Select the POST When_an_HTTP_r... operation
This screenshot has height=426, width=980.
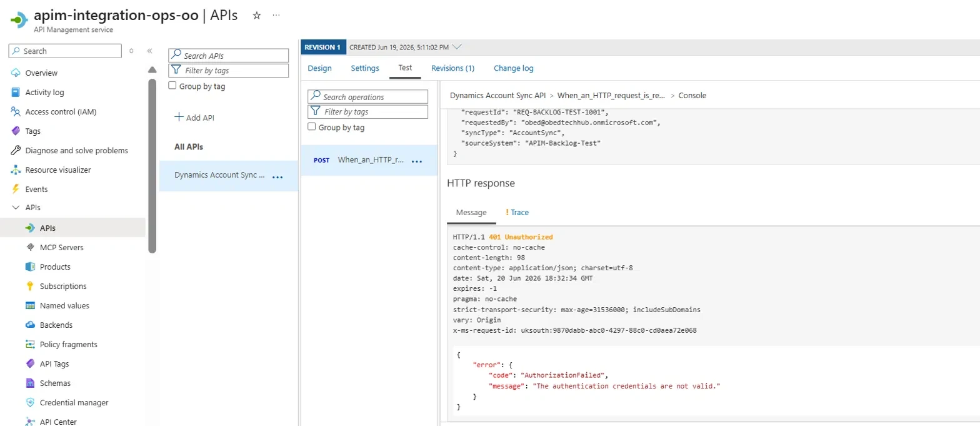tap(369, 160)
